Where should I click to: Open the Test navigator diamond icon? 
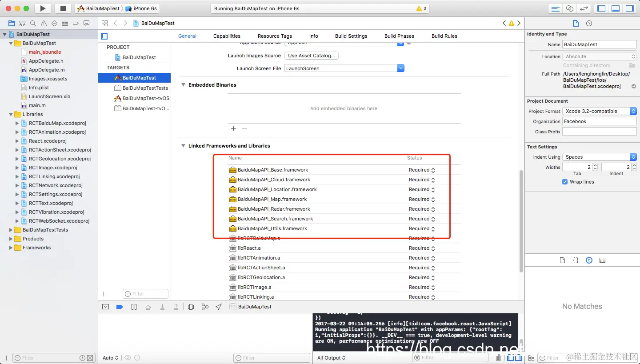(54, 23)
